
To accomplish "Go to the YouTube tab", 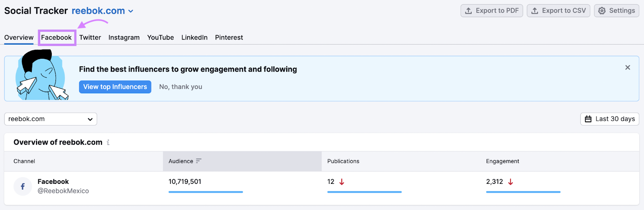I will click(x=160, y=37).
